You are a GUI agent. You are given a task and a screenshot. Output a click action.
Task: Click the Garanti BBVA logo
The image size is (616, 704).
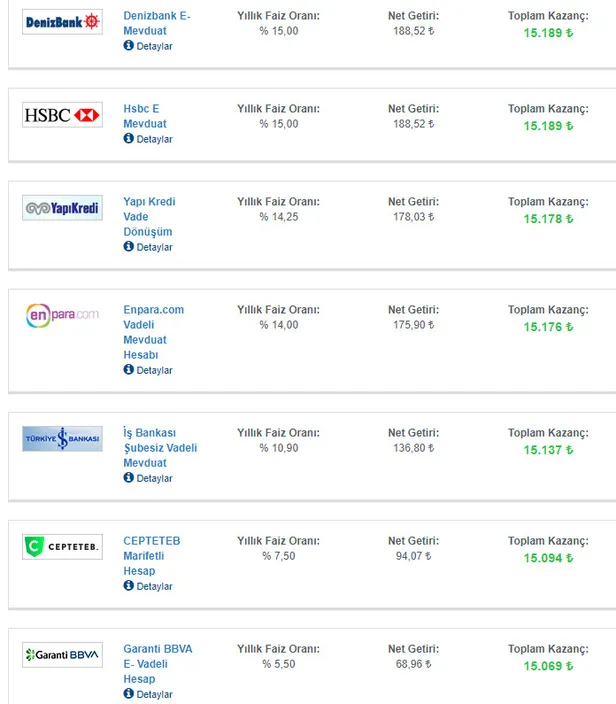coord(62,655)
